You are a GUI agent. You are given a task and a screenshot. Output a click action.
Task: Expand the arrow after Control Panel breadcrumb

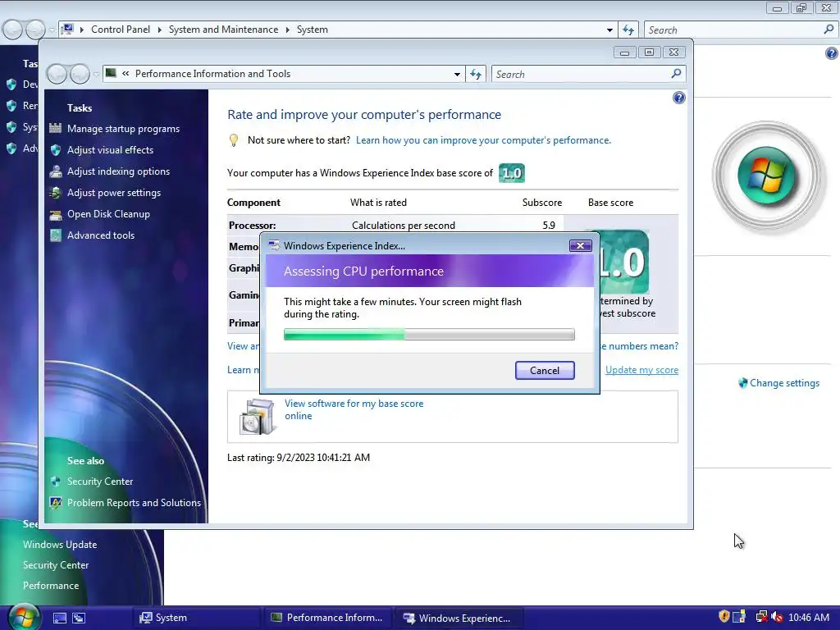point(159,30)
